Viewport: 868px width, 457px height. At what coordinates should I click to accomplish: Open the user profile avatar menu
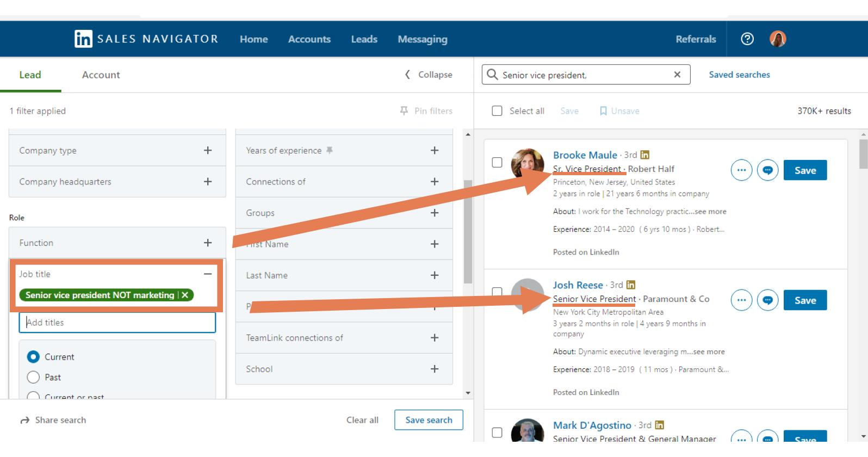point(778,39)
